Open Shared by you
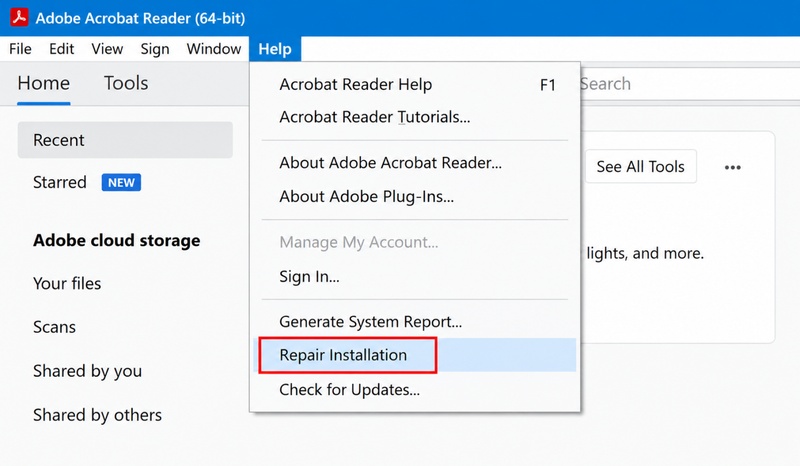 [87, 371]
